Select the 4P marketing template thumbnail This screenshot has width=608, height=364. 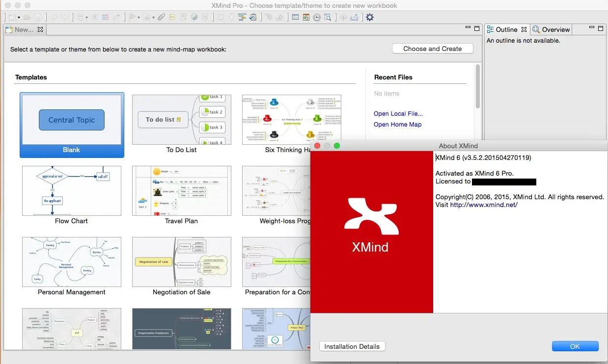point(72,329)
